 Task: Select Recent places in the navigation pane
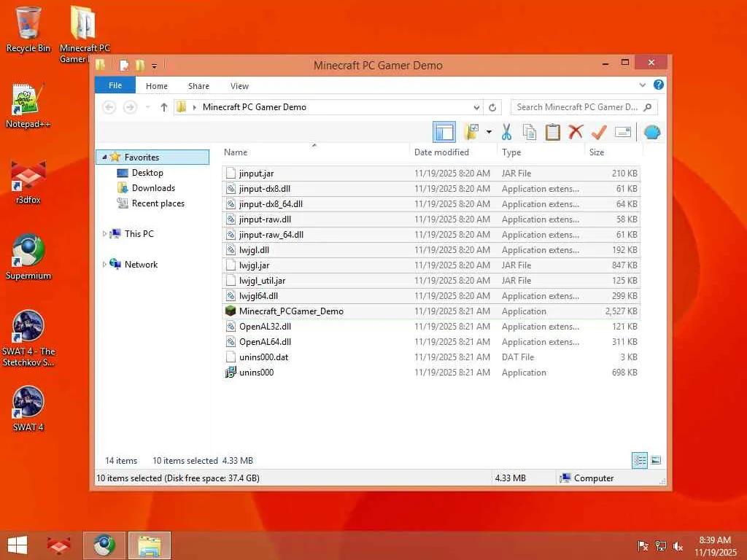click(158, 203)
